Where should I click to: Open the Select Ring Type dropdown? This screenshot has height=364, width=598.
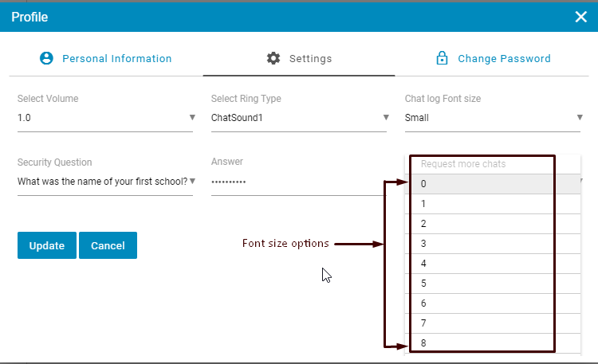pyautogui.click(x=299, y=117)
